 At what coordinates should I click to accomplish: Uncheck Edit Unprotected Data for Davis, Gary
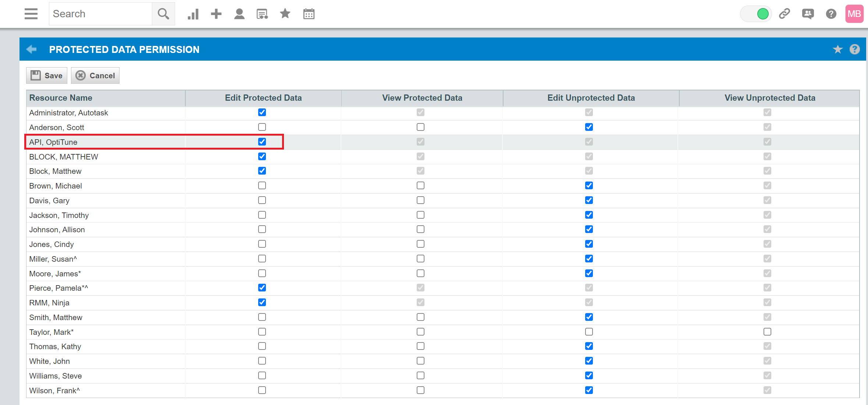click(x=589, y=200)
